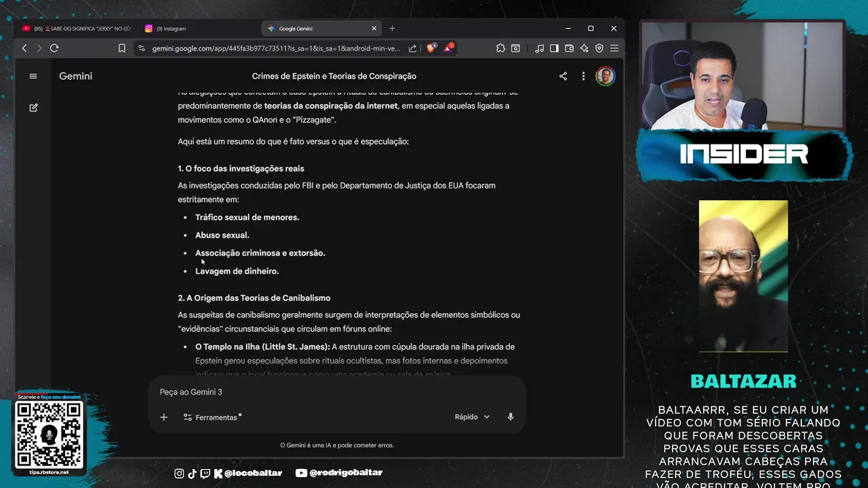Image resolution: width=868 pixels, height=488 pixels.
Task: Select the gemini.google.com address bar
Action: click(275, 48)
